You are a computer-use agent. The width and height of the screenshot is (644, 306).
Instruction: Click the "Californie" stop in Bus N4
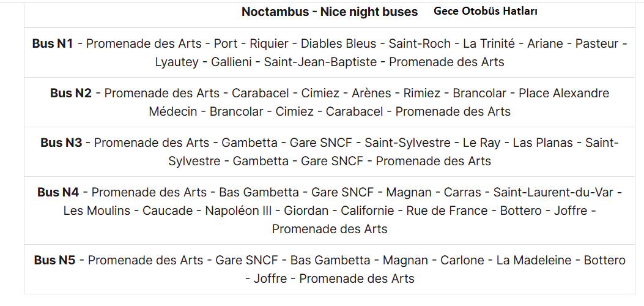point(366,211)
